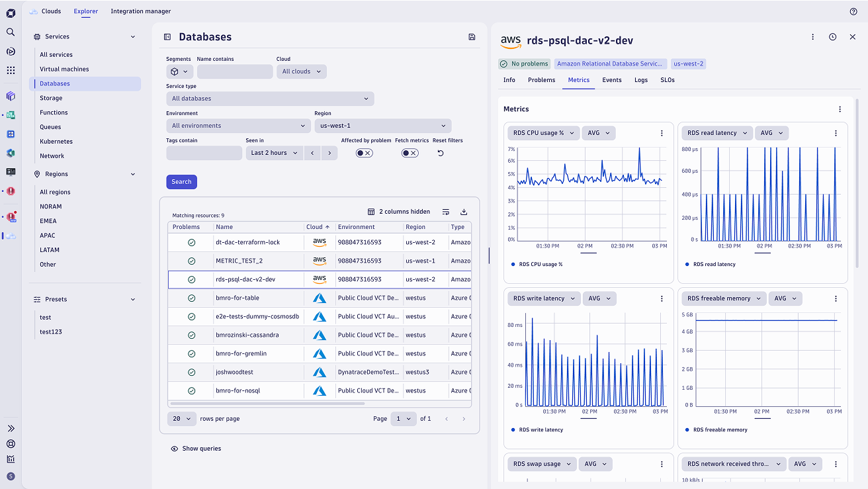The width and height of the screenshot is (868, 489).
Task: Open the Integration manager tab
Action: 140,11
